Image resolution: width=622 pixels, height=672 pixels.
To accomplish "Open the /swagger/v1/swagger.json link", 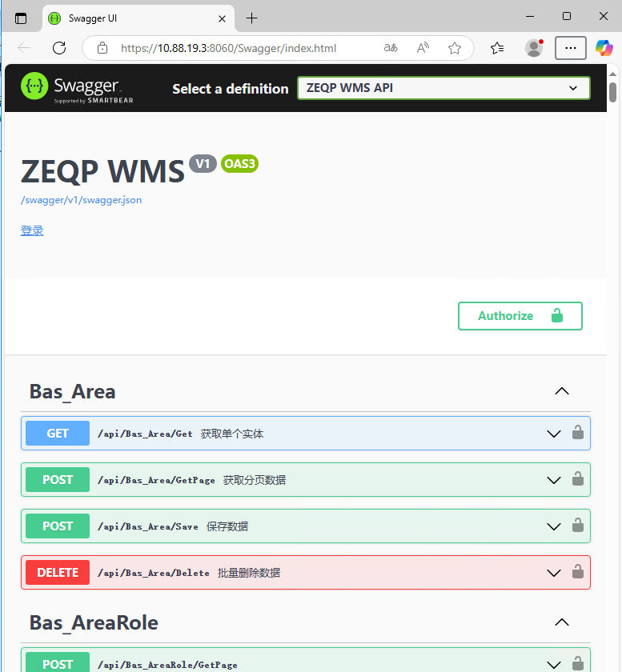I will coord(81,200).
